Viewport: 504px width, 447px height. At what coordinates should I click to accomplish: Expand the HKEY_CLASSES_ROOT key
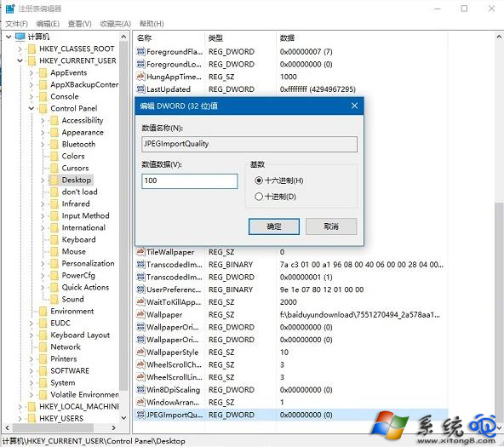pos(20,49)
